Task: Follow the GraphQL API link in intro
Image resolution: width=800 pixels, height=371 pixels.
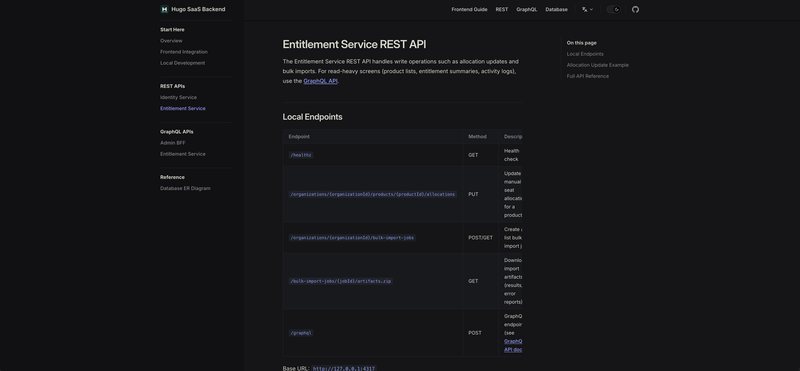Action: (x=320, y=81)
